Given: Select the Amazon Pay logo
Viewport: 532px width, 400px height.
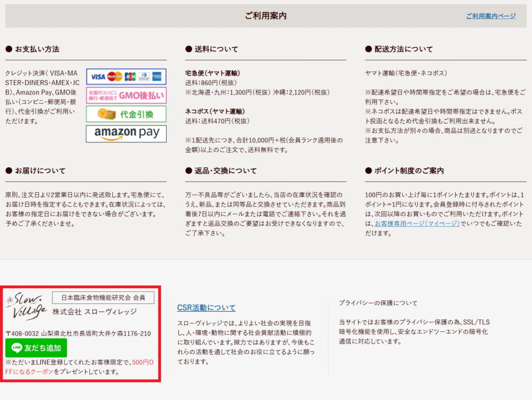Looking at the screenshot, I should pyautogui.click(x=126, y=133).
